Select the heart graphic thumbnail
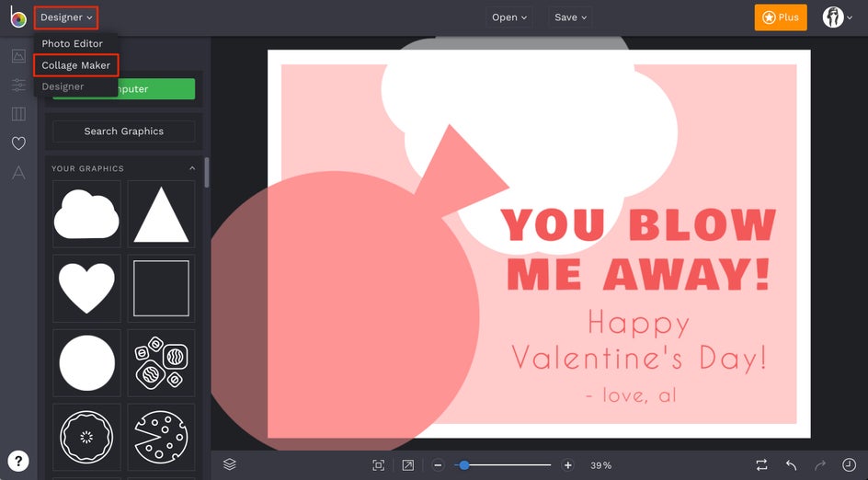The height and width of the screenshot is (480, 868). [x=86, y=288]
